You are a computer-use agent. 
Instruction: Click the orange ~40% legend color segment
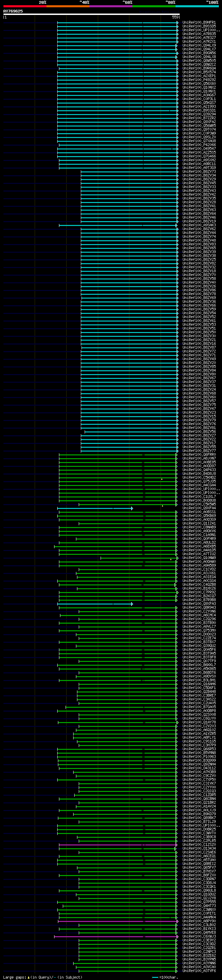[68, 7]
